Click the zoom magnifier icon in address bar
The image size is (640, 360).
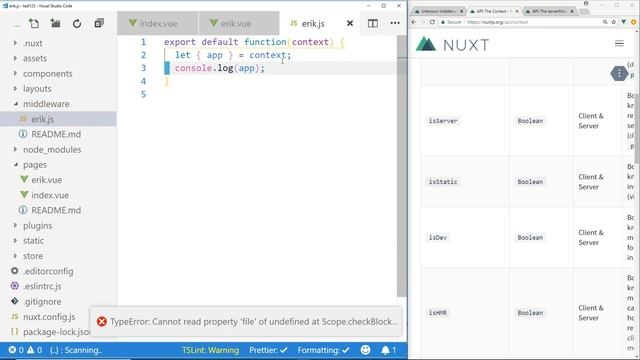coord(605,22)
